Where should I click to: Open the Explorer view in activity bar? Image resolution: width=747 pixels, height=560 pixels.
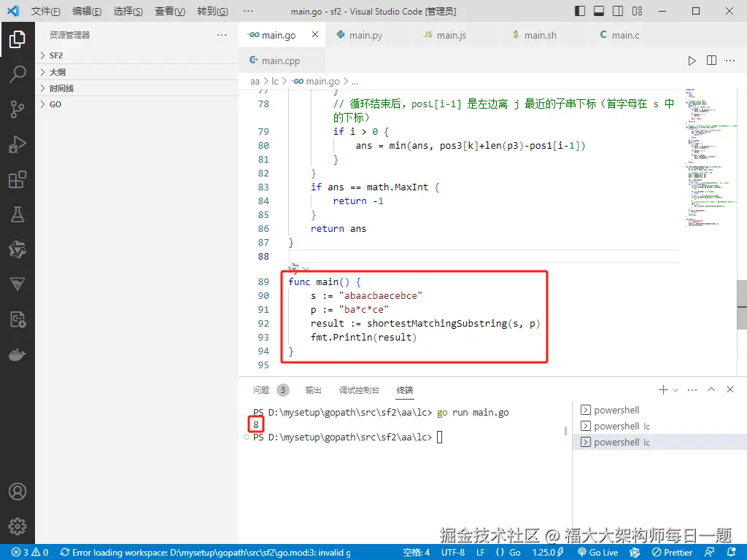pos(18,39)
